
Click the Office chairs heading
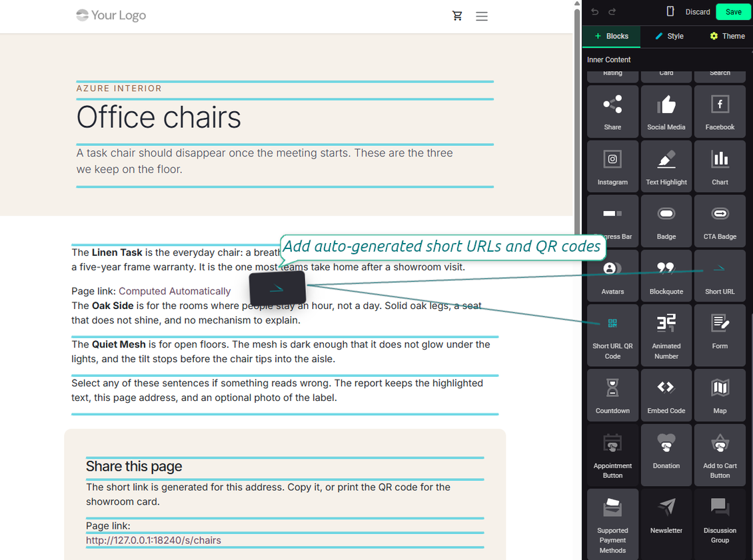click(159, 118)
